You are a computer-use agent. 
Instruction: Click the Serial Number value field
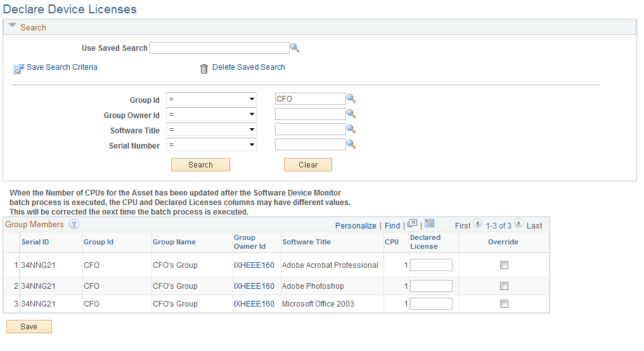pyautogui.click(x=311, y=145)
